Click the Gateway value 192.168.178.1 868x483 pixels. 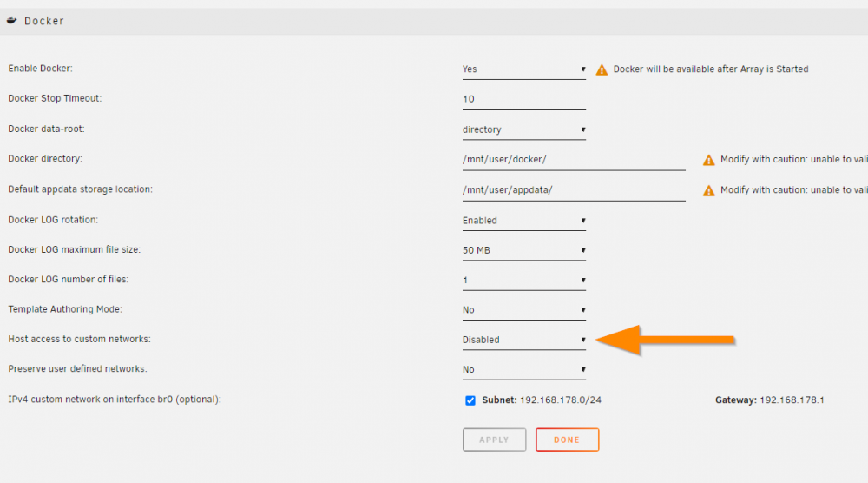pos(792,400)
